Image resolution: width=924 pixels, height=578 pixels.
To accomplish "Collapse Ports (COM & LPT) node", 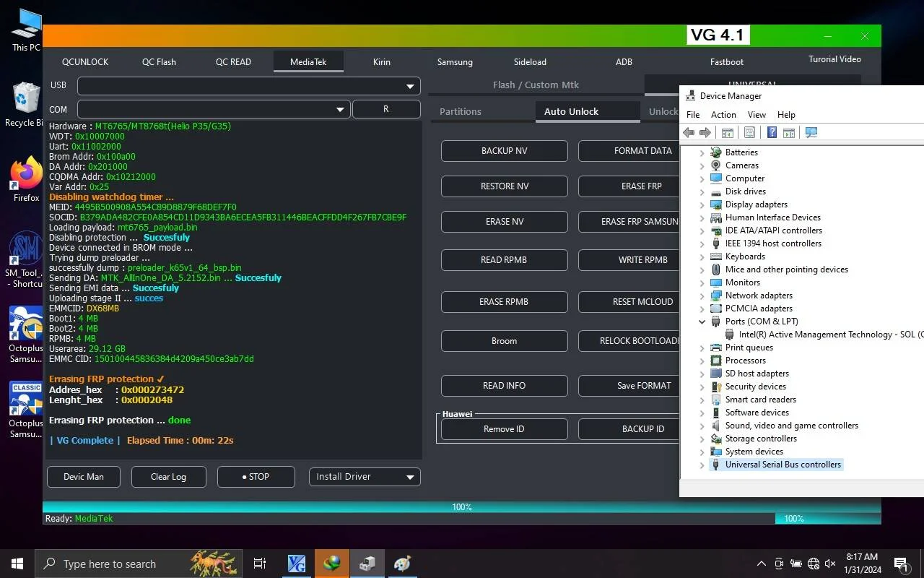I will [x=702, y=322].
